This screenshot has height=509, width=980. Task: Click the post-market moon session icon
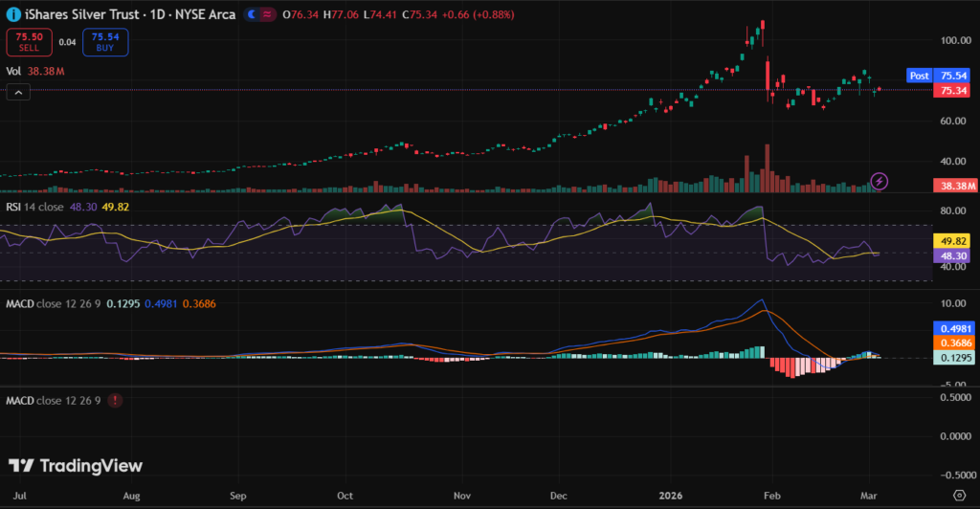252,14
